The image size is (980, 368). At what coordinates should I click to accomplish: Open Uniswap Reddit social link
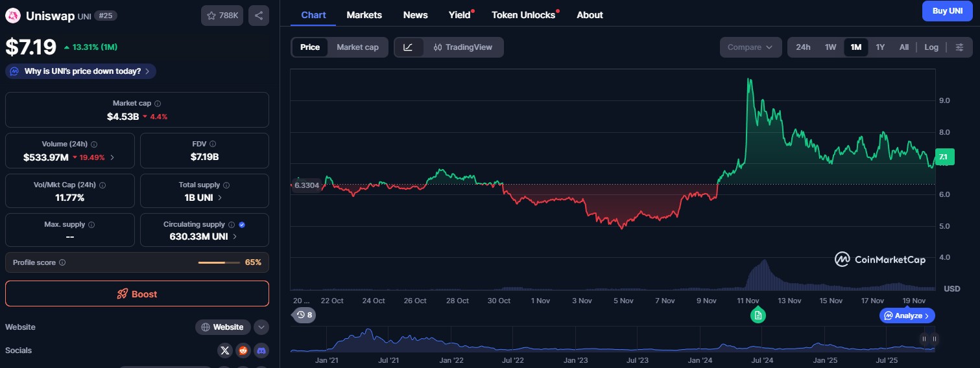coord(243,351)
